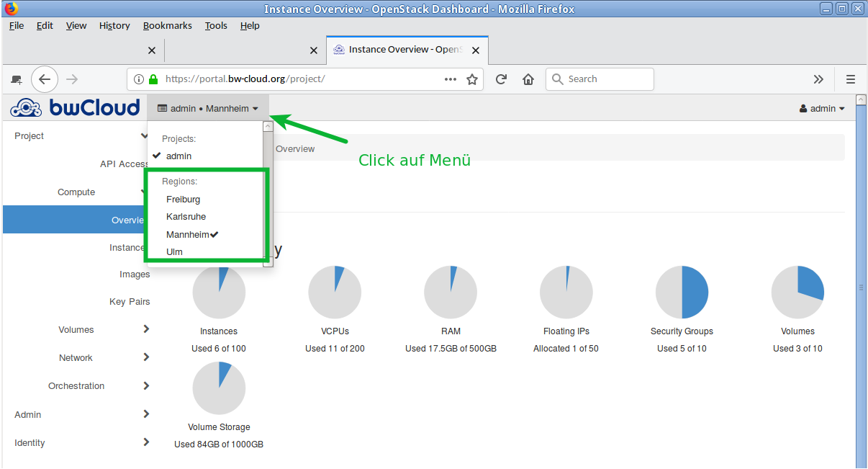Click the new tab sidebar icon left of back button
The image size is (868, 469).
point(17,79)
